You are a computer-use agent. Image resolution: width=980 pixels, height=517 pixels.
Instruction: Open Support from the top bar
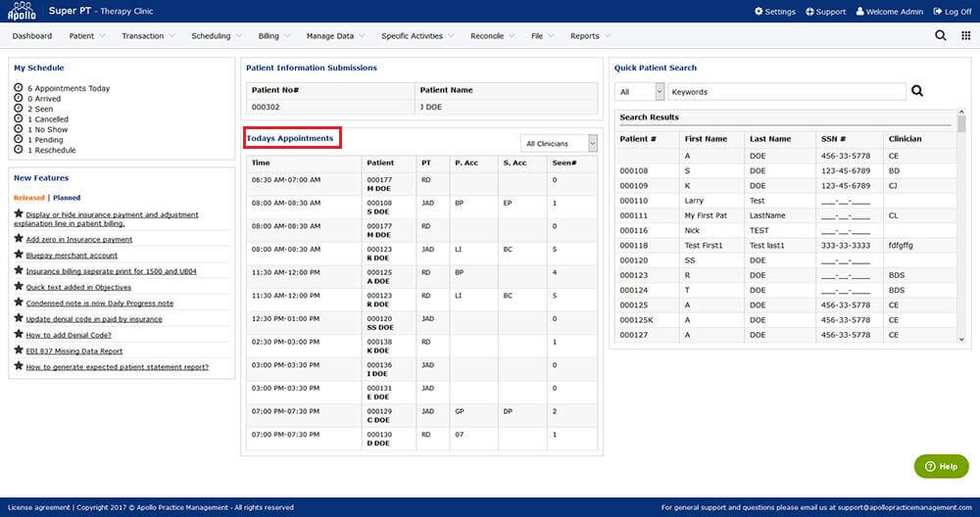[x=825, y=11]
